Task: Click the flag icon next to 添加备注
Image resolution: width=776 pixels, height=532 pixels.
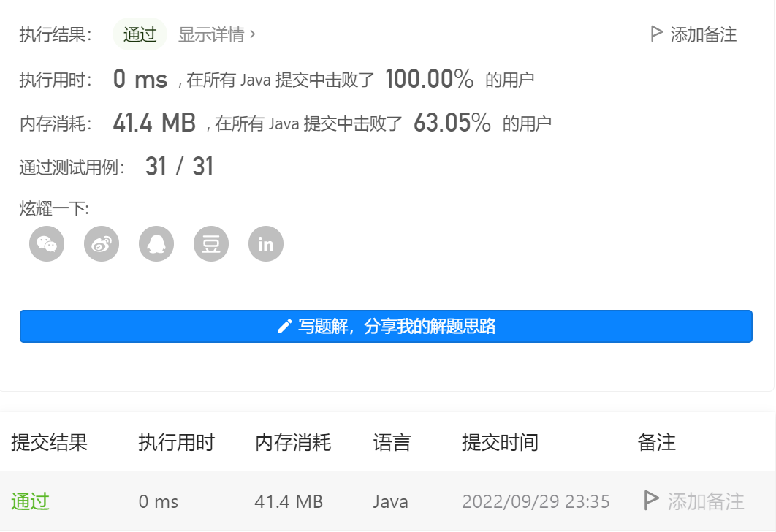Action: [655, 34]
